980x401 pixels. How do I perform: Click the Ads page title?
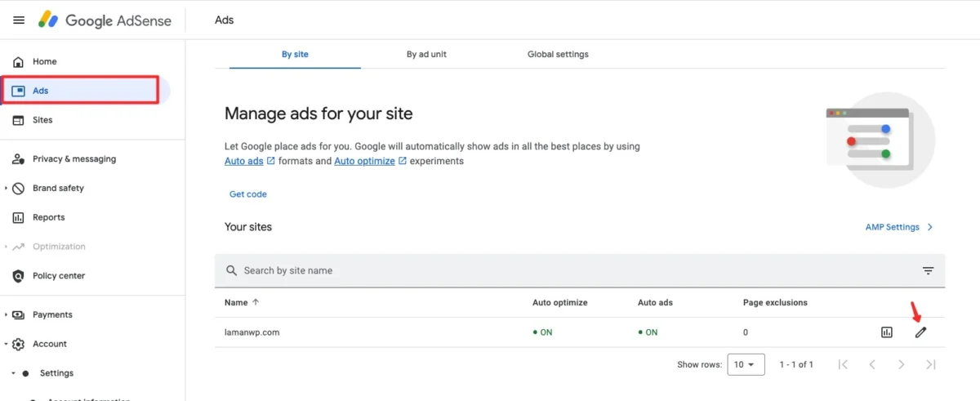coord(225,20)
